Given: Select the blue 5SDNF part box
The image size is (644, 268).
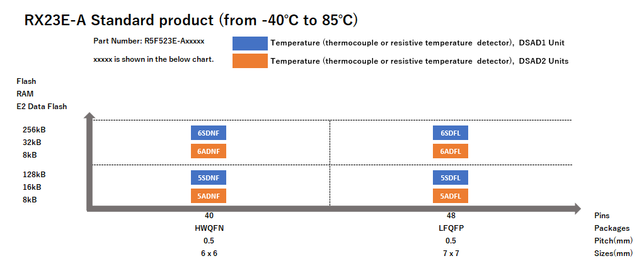Looking at the screenshot, I should click(209, 178).
